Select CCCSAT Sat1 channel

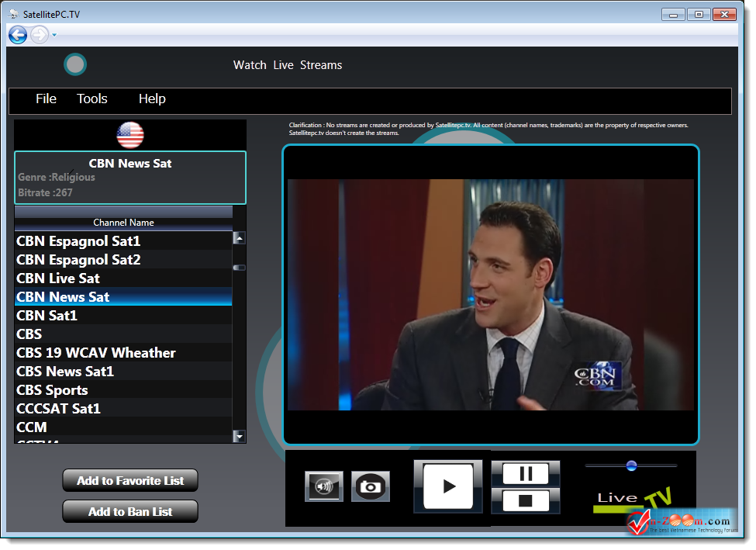123,409
